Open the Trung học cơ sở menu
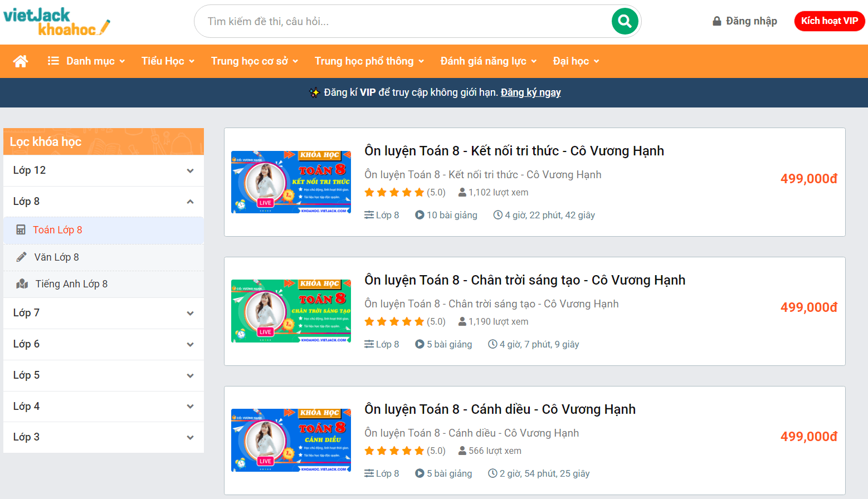Screen dimensions: 868x499 click(x=255, y=61)
